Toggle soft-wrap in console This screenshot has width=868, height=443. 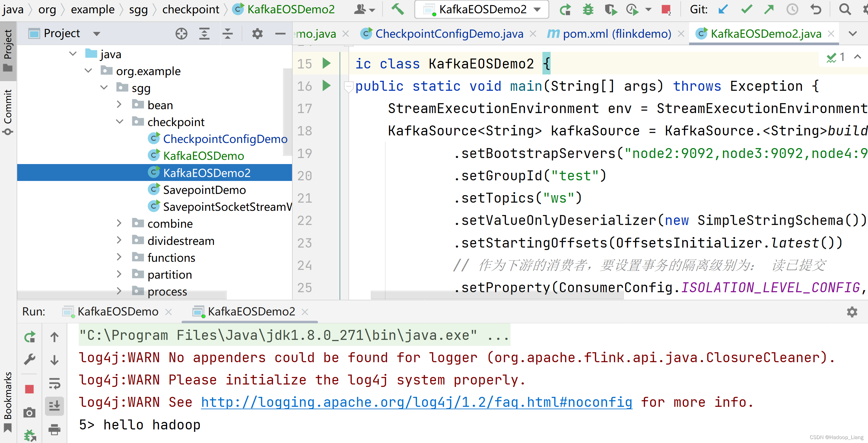click(x=54, y=384)
